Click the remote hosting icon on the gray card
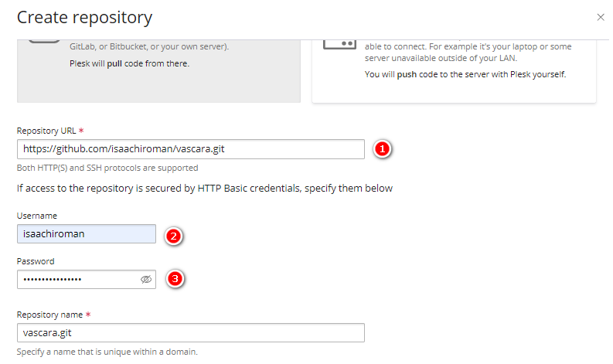Screen dimensions: 613x364 [44, 41]
